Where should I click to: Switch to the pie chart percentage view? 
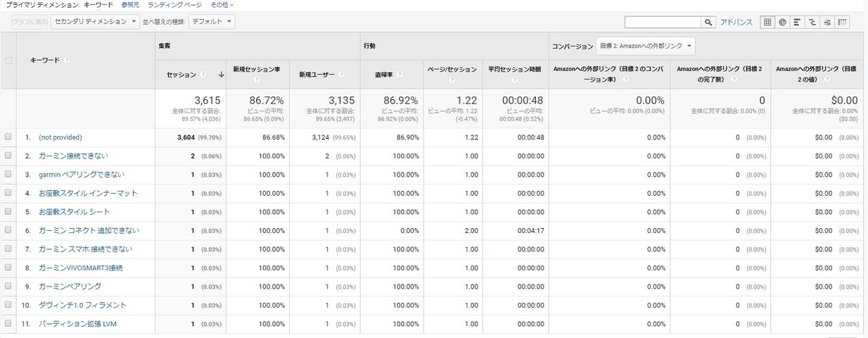pos(781,22)
